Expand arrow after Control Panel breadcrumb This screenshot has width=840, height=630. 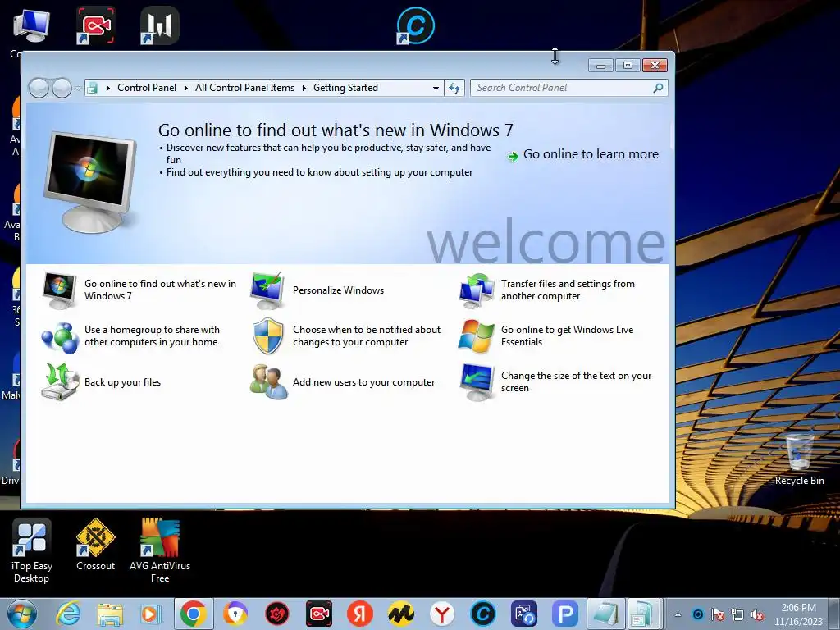[x=186, y=88]
